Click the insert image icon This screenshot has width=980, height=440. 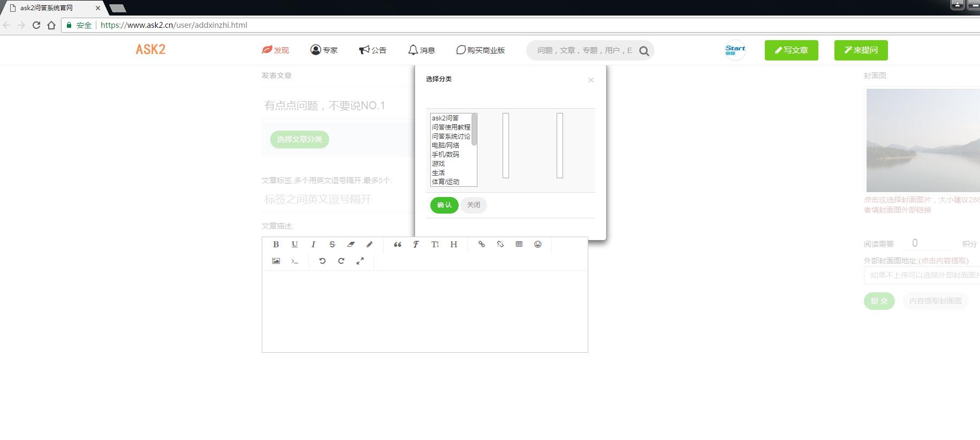(276, 261)
